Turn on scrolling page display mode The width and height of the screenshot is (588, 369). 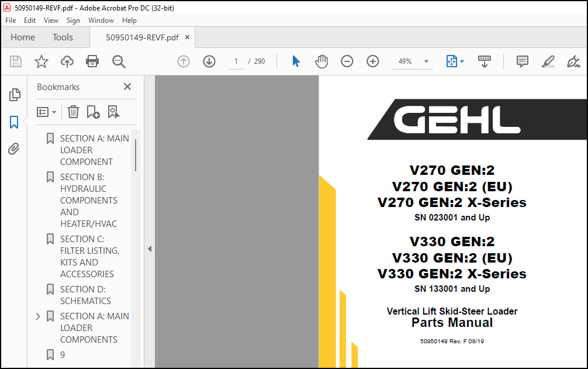pos(485,61)
